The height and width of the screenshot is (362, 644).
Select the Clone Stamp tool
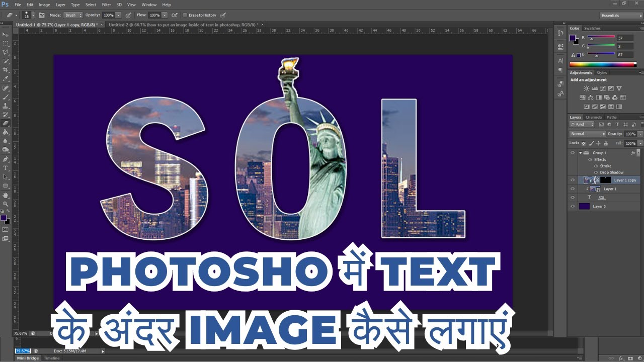click(6, 106)
